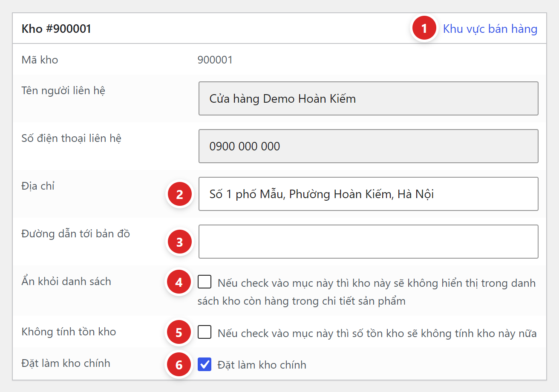This screenshot has height=392, width=559.
Task: Click the Số điện thoại liên hệ field
Action: [369, 146]
